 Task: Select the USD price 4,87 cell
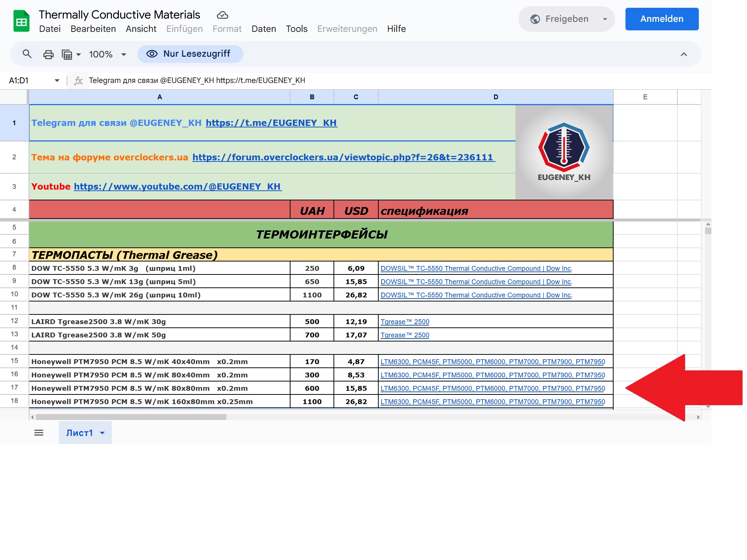[x=356, y=361]
